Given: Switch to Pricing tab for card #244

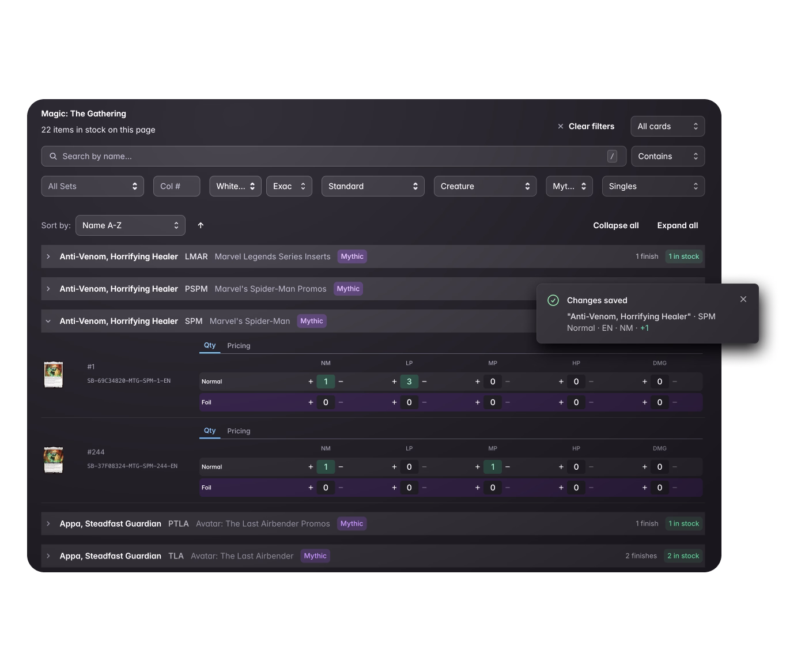Looking at the screenshot, I should (x=239, y=431).
